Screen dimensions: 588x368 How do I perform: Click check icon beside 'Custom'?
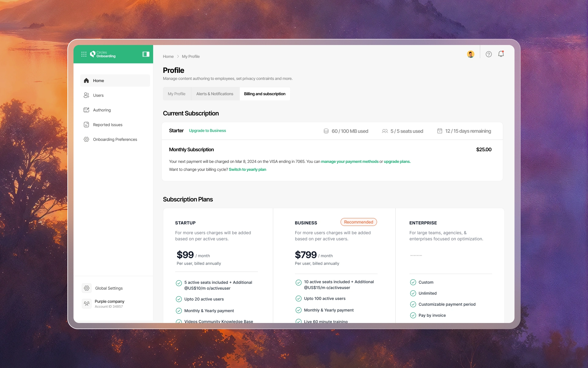pyautogui.click(x=413, y=282)
